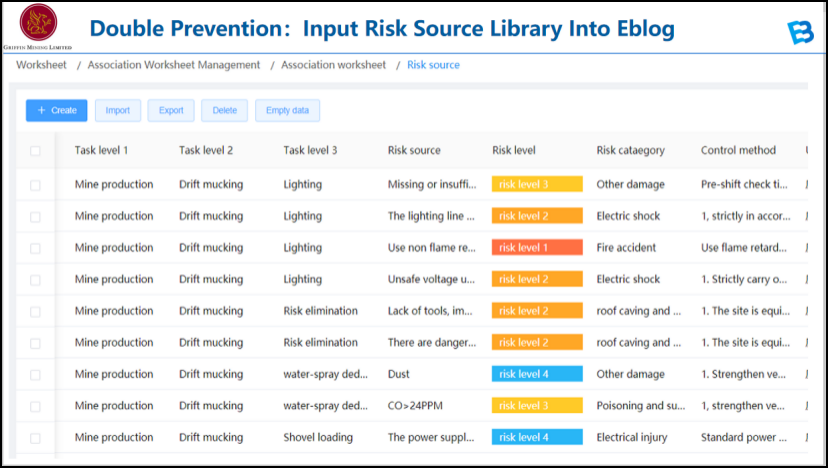Image resolution: width=828 pixels, height=470 pixels.
Task: Click the Risk level column header
Action: (x=514, y=151)
